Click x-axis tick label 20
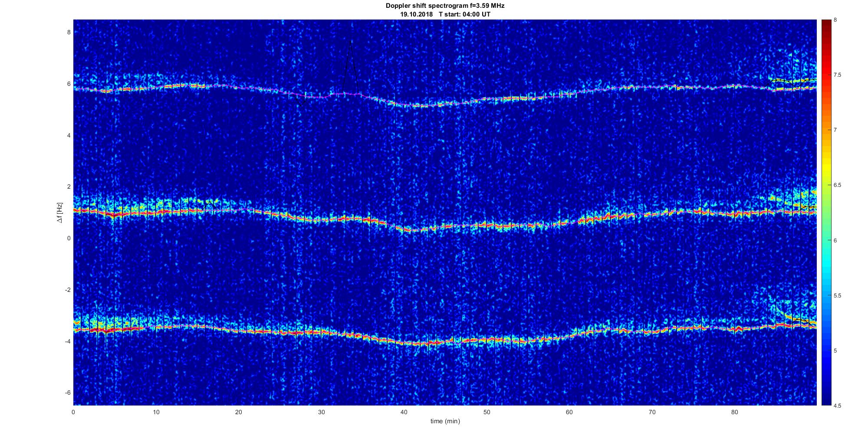 (239, 412)
